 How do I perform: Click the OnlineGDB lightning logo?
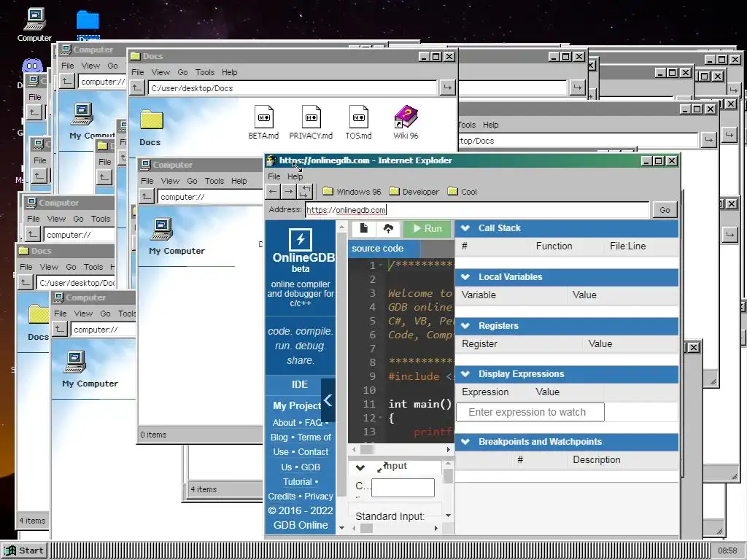tap(301, 239)
